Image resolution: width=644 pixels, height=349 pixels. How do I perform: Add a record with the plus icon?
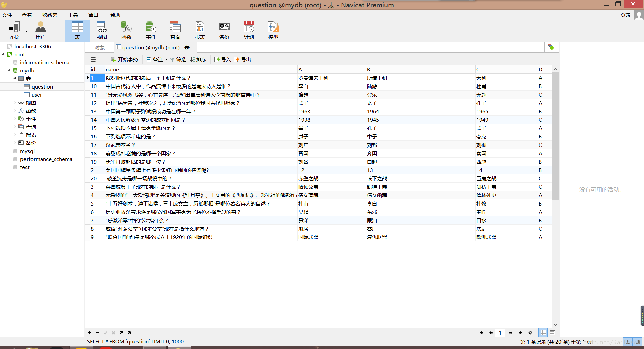89,333
